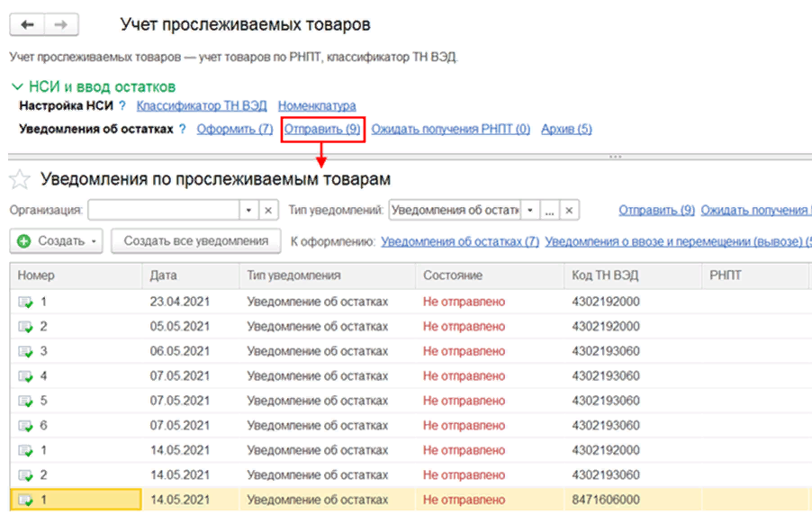Add page to favorites with star icon

tap(20, 179)
